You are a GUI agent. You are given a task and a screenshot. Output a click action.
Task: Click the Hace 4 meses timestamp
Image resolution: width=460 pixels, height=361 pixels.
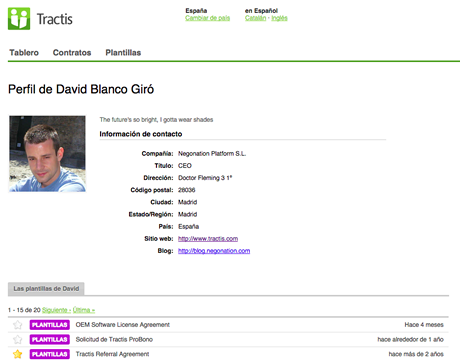click(424, 325)
